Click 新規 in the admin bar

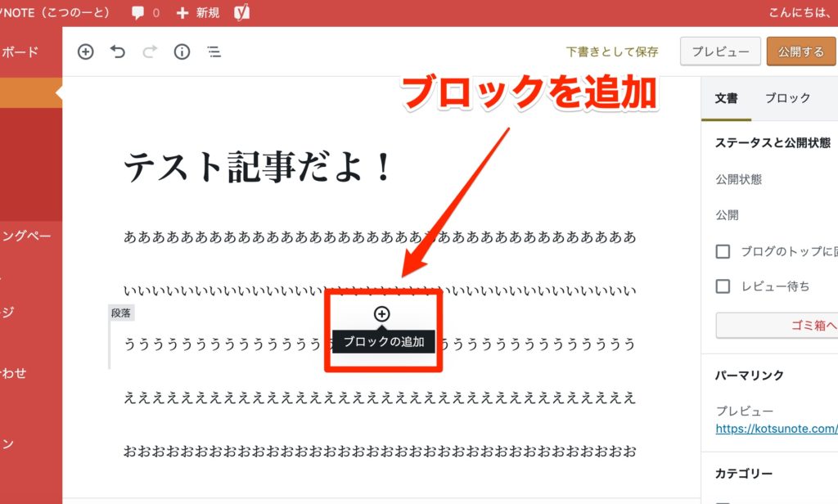198,13
